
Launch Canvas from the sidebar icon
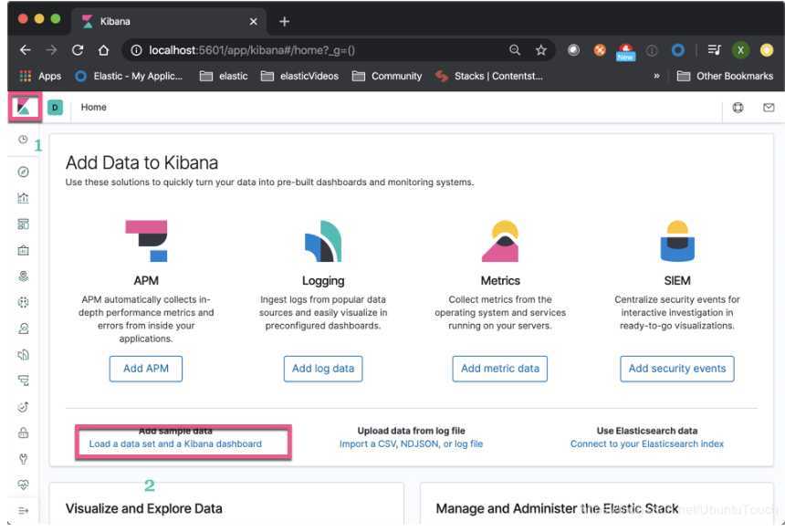click(x=23, y=250)
